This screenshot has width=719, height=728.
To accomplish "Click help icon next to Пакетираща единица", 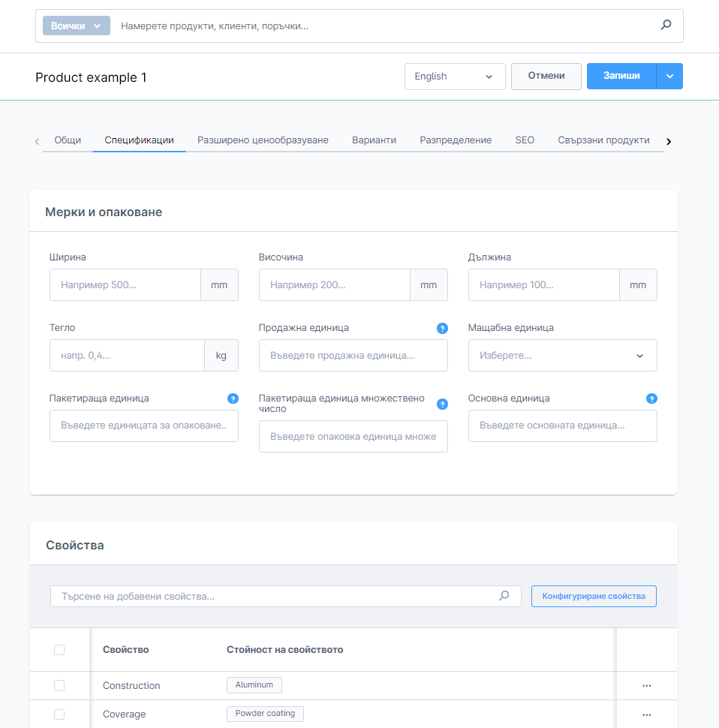I will coord(233,399).
